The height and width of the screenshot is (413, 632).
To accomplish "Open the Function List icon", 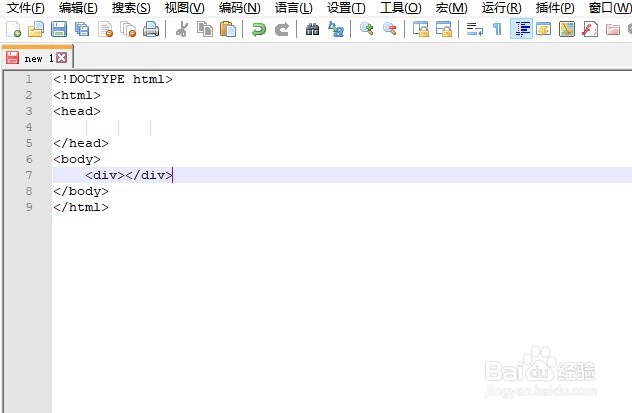I will tap(590, 29).
